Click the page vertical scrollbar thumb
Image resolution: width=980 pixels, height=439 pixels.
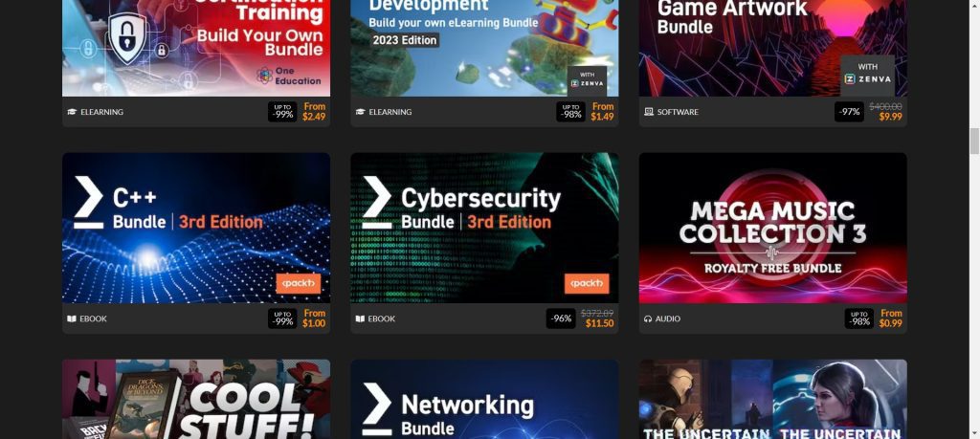(x=974, y=141)
